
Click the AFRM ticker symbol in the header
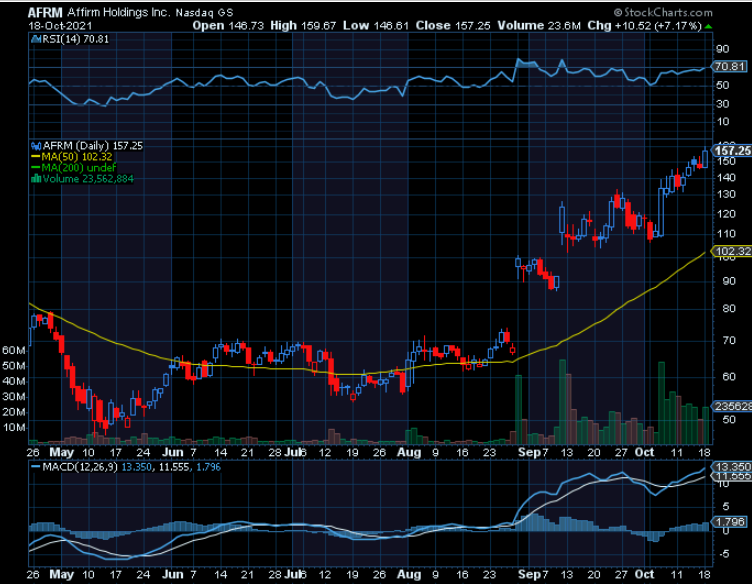[x=45, y=12]
